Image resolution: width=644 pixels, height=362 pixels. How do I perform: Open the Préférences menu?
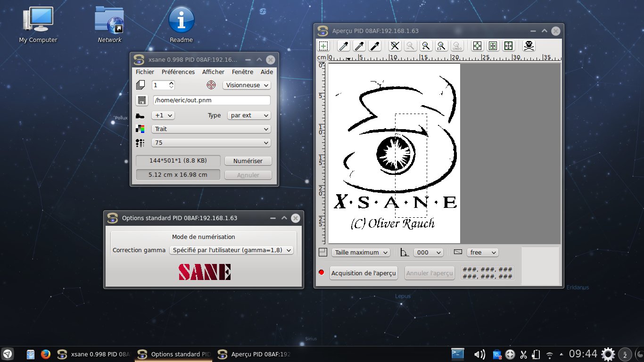coord(178,72)
